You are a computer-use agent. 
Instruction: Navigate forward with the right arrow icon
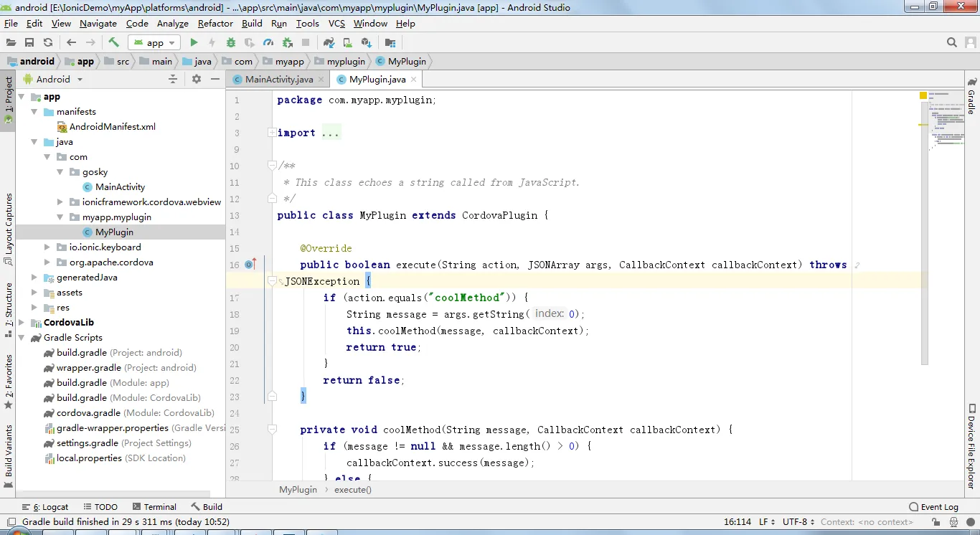coord(90,42)
